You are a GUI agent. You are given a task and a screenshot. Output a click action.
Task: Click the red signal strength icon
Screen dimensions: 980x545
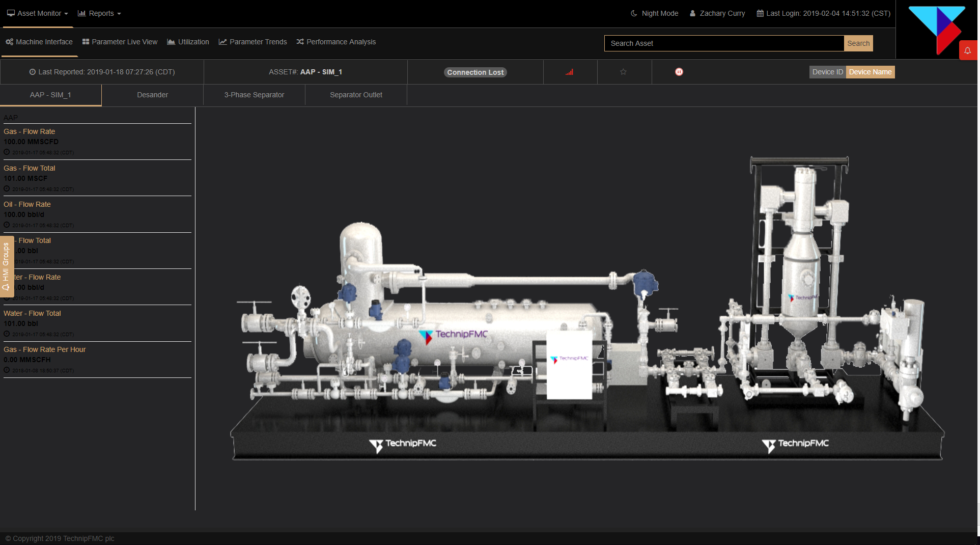570,72
